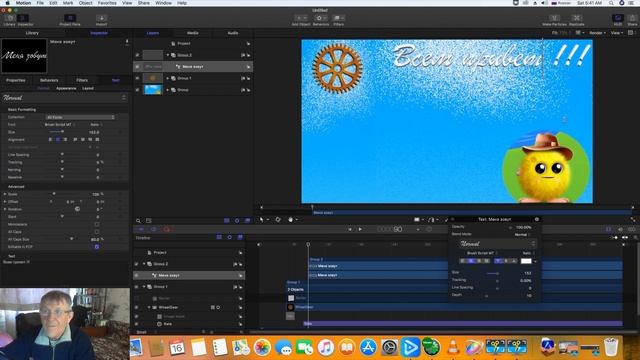Switch to the Audio tab
640x360 pixels.
coord(233,33)
